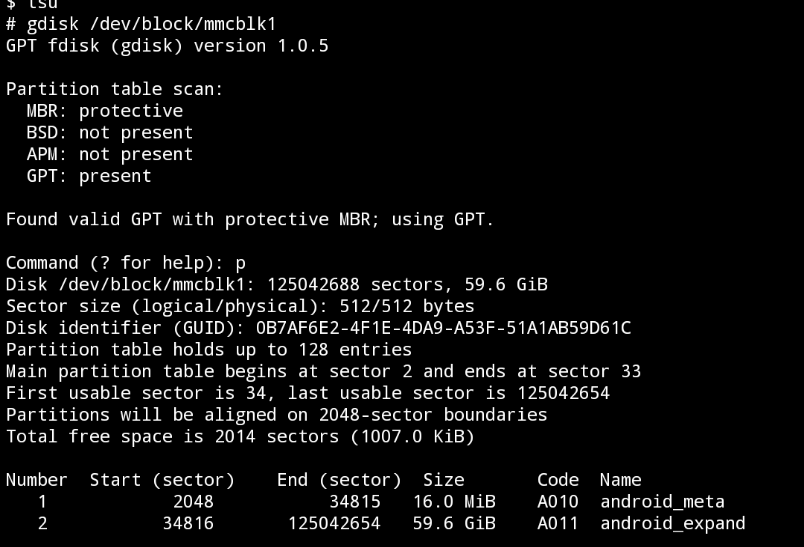804x547 pixels.
Task: Click the First usable sector line
Action: 308,393
